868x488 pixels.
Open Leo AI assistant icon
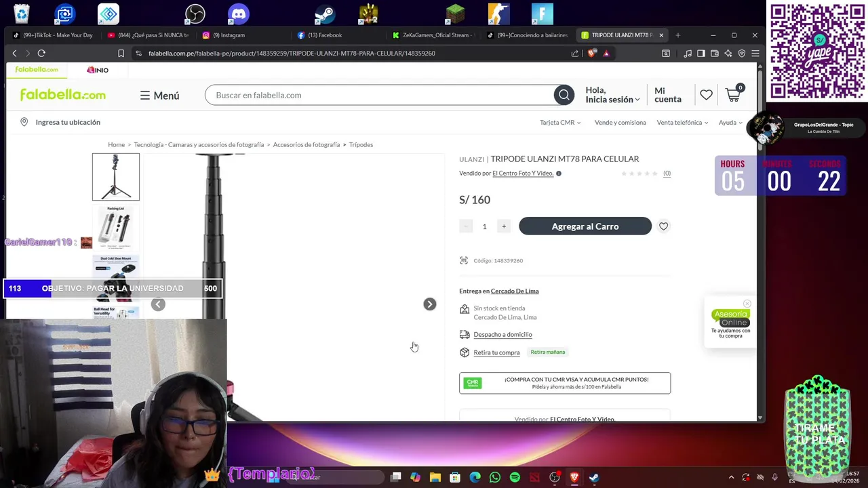pos(728,54)
